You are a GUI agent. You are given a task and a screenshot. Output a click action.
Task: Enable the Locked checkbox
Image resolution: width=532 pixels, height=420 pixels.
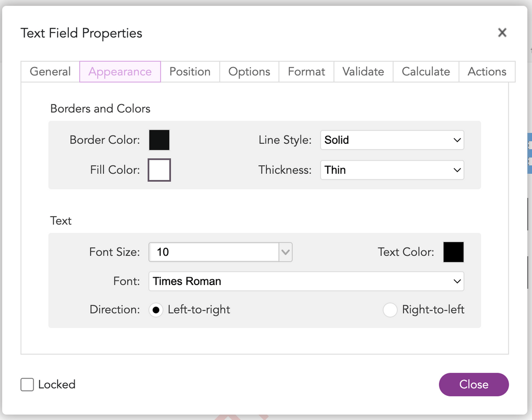point(27,385)
